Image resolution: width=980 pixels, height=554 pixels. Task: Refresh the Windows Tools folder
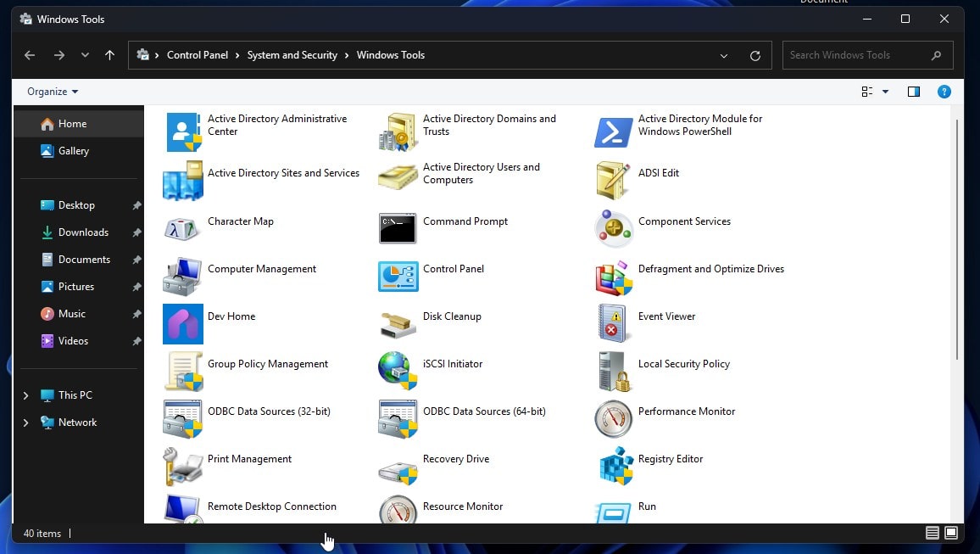(x=755, y=56)
